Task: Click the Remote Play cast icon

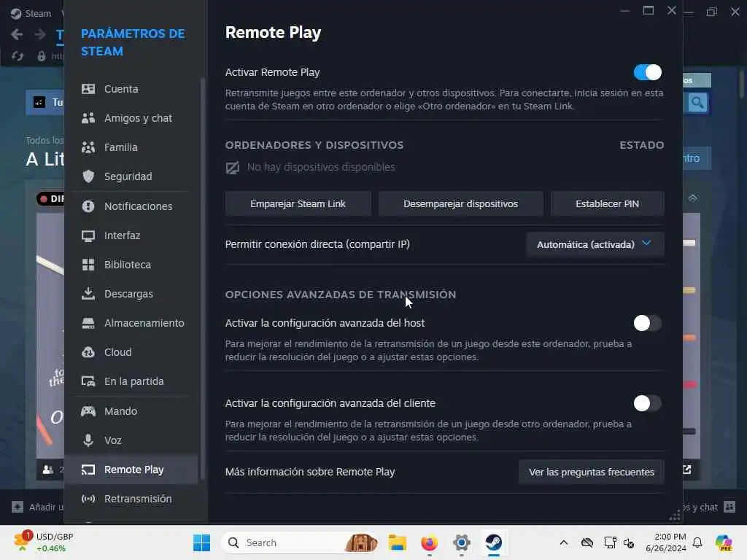Action: [88, 470]
